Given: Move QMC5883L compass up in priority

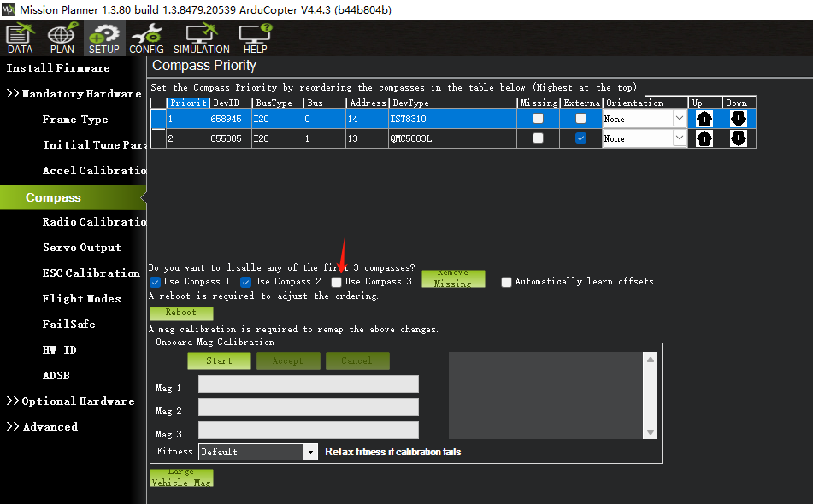Looking at the screenshot, I should 704,138.
